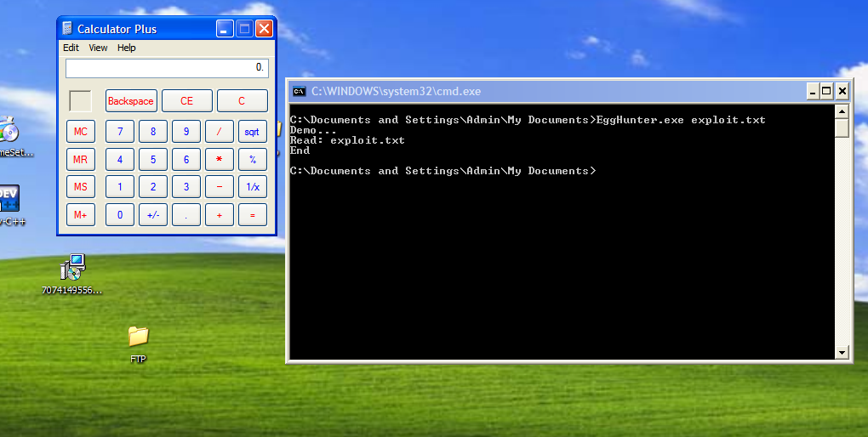Screen dimensions: 868x437
Task: Open the Edit menu in Calculator
Action: (71, 48)
